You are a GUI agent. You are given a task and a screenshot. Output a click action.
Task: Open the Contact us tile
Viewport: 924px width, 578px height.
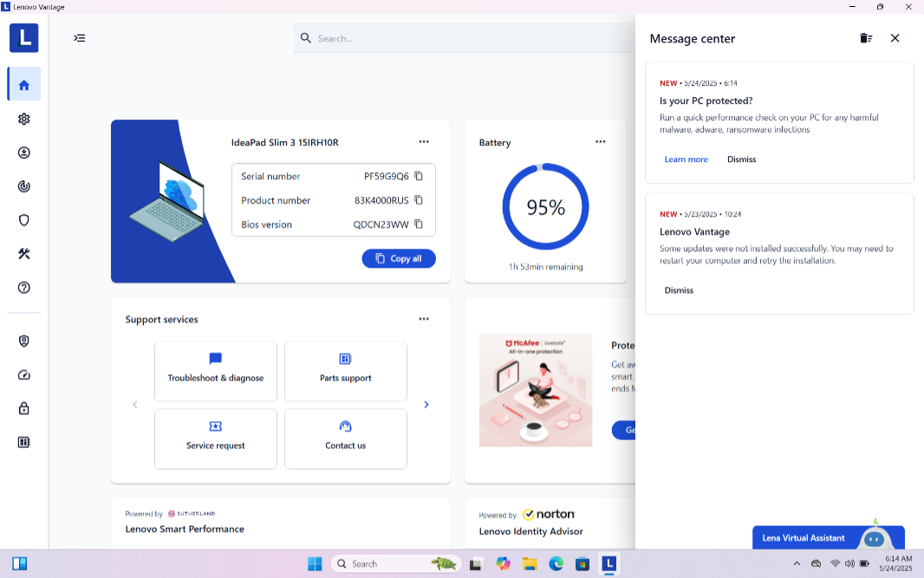tap(346, 439)
